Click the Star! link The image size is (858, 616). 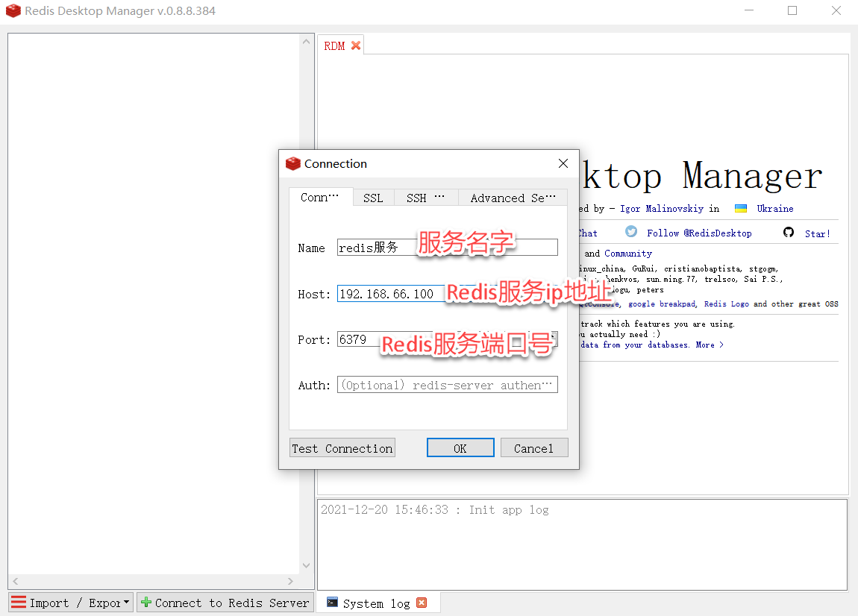(x=818, y=233)
